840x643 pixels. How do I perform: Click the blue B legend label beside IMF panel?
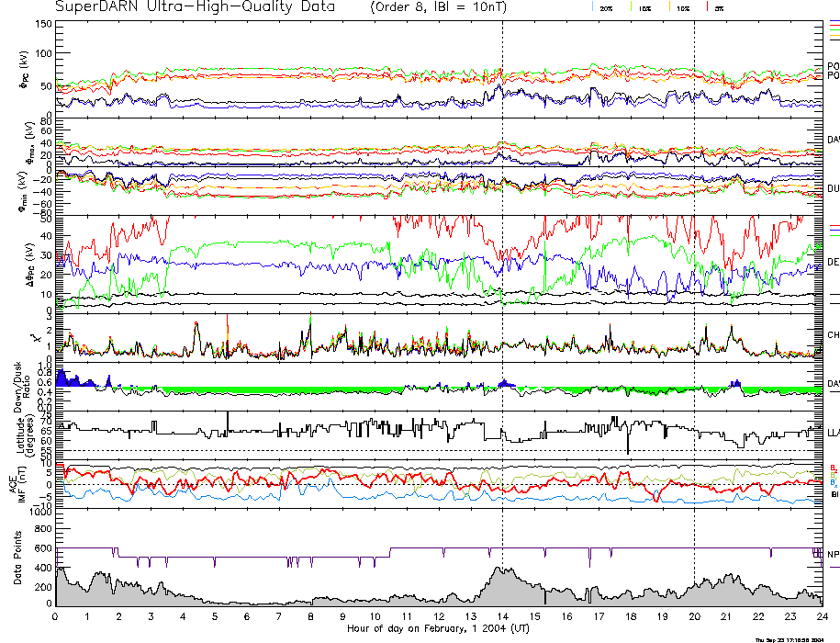pos(834,481)
